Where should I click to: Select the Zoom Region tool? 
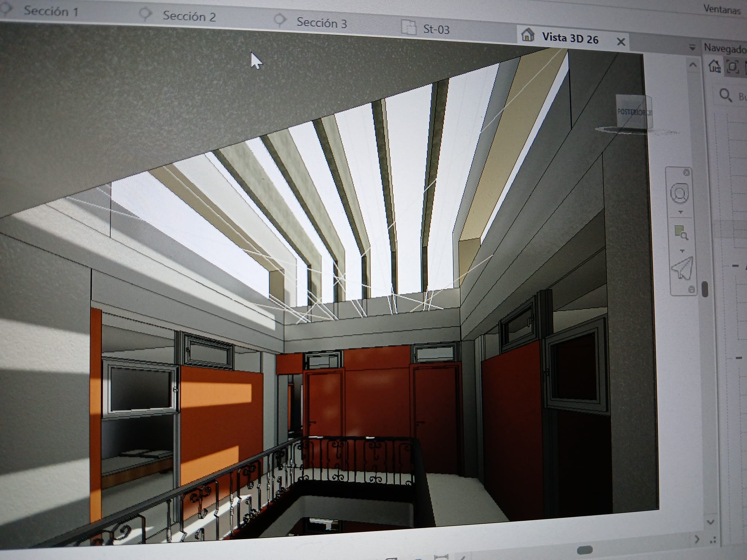[x=681, y=233]
